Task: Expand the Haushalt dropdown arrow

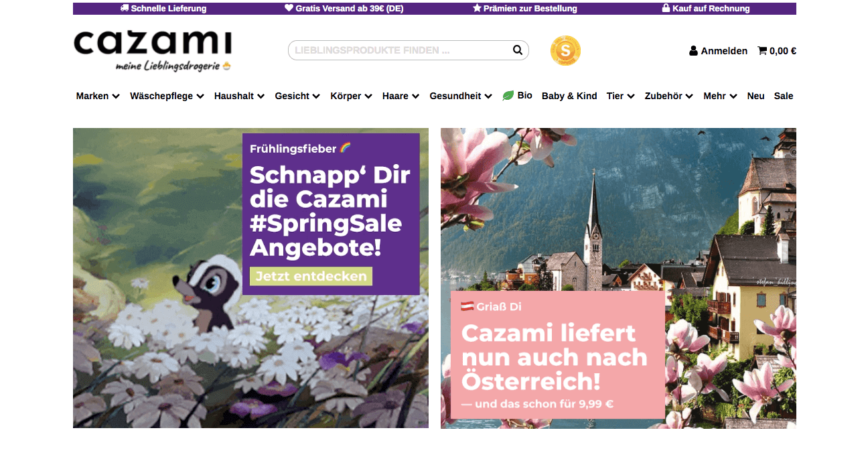Action: pyautogui.click(x=261, y=96)
